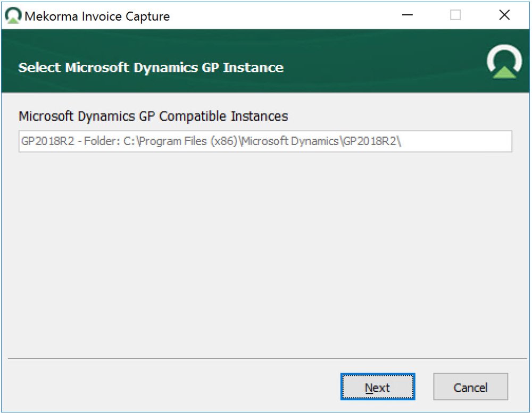Click the word "Folder:" in the instance entry
The height and width of the screenshot is (413, 532).
pos(100,142)
